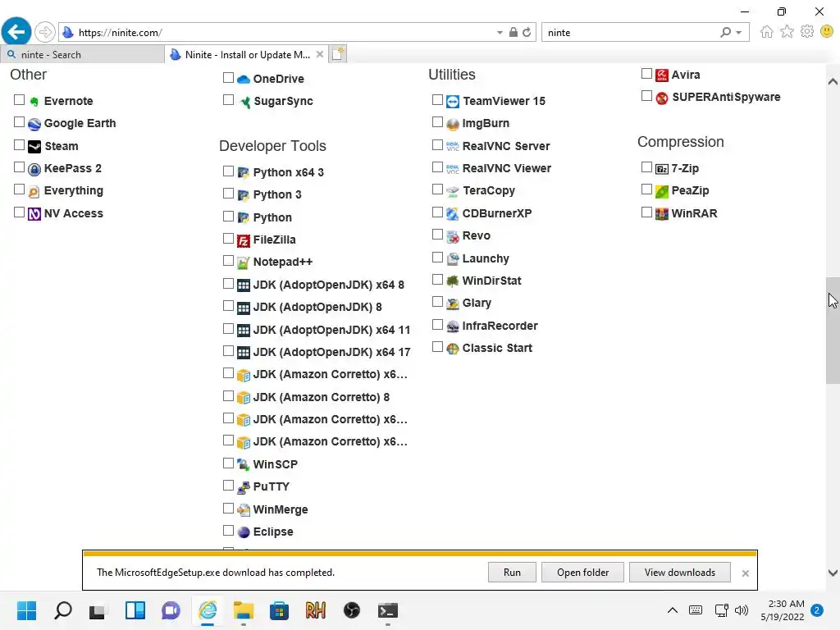Click the Evernote elephant icon
This screenshot has width=840, height=630.
[34, 101]
